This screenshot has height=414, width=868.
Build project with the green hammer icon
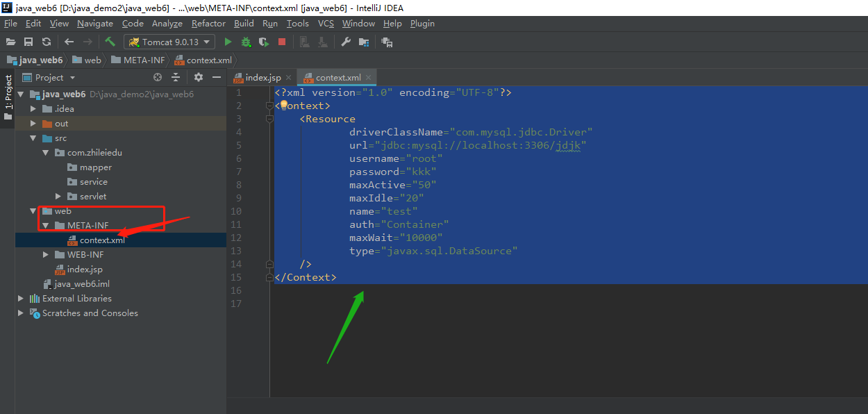[110, 42]
